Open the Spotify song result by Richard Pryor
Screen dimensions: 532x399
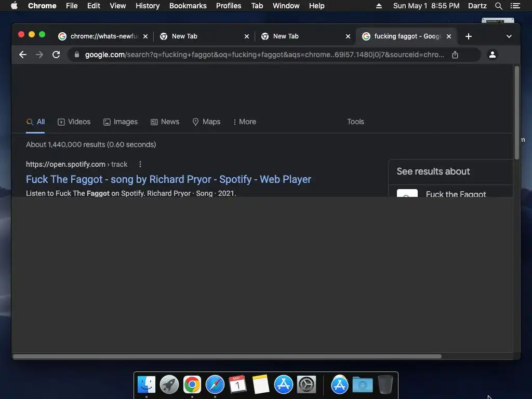(x=168, y=179)
